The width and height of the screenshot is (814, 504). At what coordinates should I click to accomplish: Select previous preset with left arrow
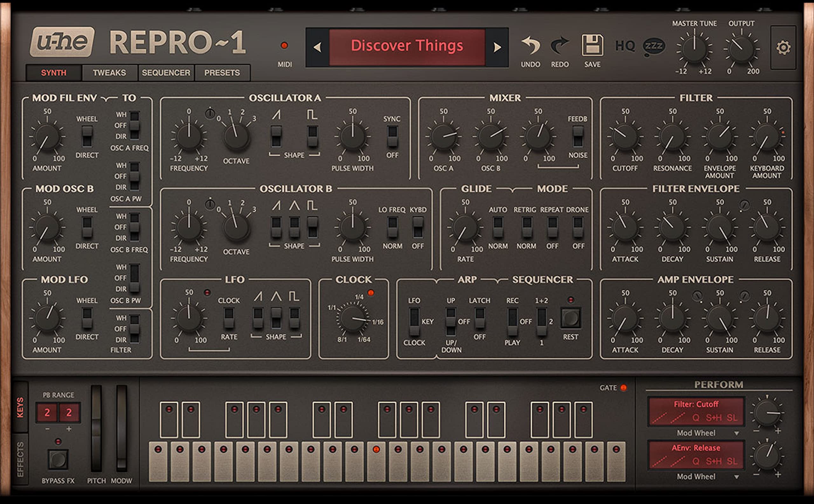317,47
